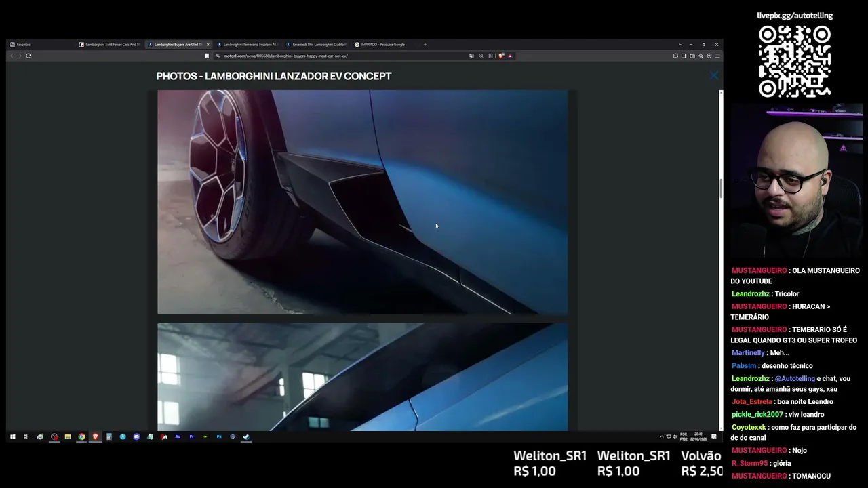
Task: Click chat username Coyotexxk
Action: [x=749, y=428]
